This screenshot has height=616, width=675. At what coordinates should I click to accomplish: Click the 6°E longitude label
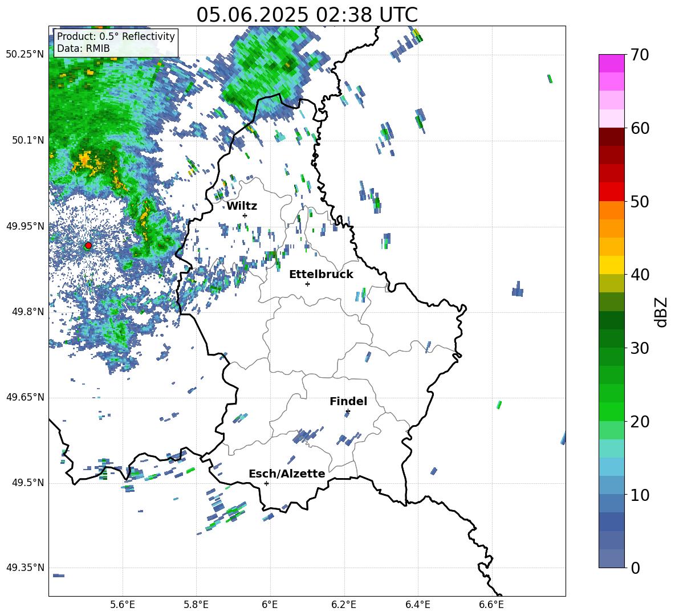point(270,605)
